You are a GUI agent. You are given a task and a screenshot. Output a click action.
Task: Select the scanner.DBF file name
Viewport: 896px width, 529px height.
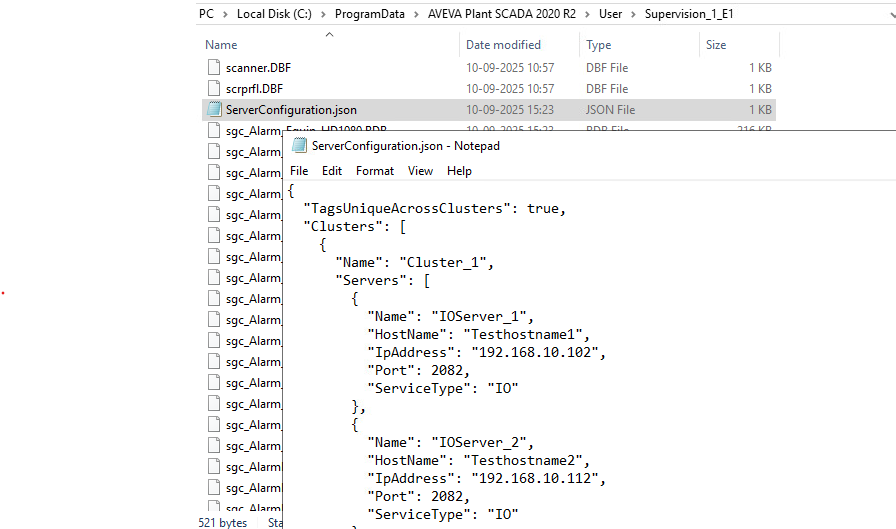(x=258, y=68)
